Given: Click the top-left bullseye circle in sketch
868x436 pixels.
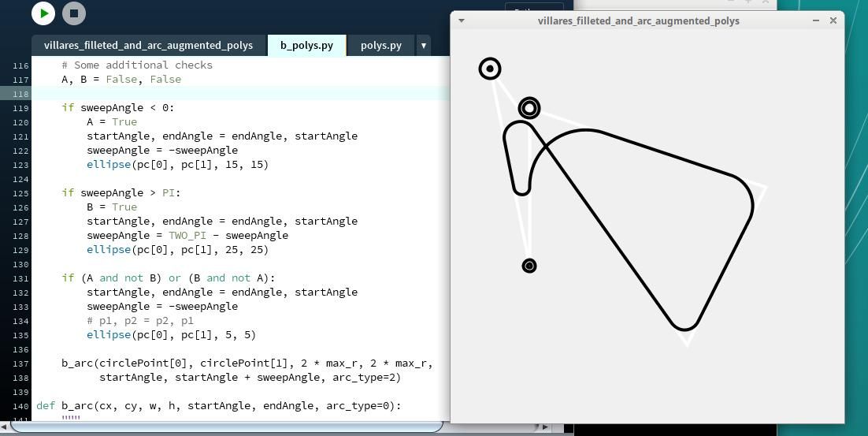Looking at the screenshot, I should 490,69.
